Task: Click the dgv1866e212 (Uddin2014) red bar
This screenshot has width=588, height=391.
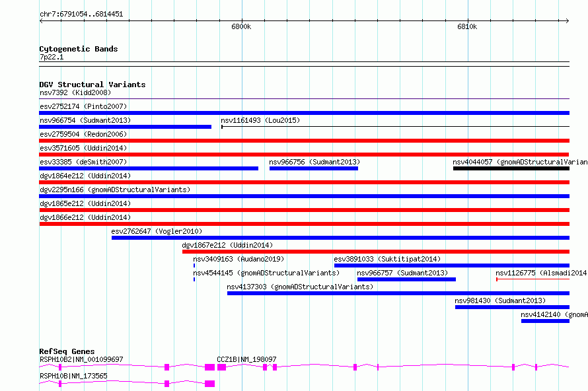Action: [304, 224]
